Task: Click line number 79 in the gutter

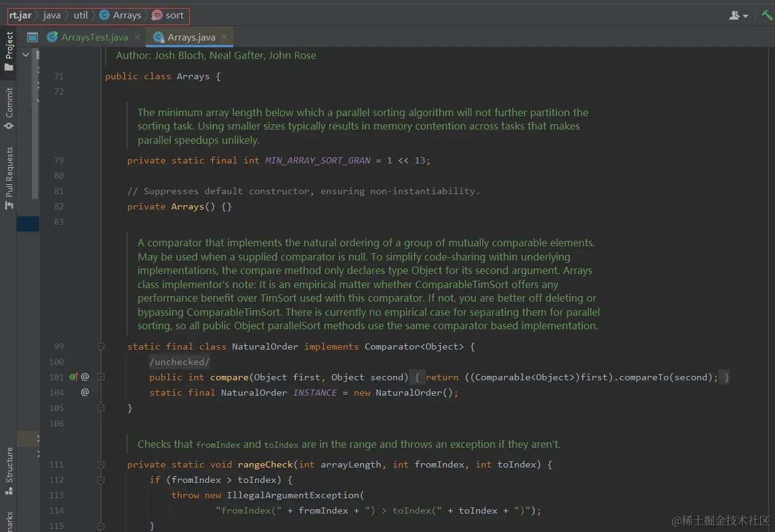Action: tap(59, 160)
